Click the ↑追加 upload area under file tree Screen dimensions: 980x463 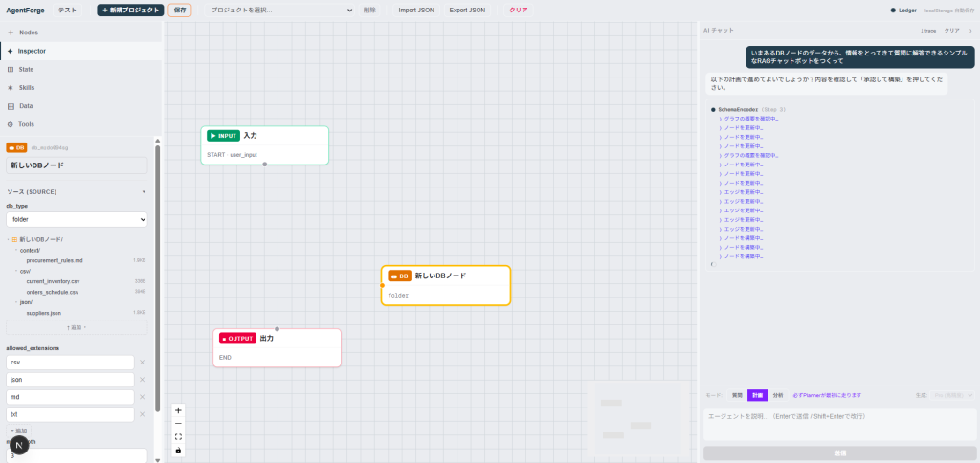click(77, 327)
